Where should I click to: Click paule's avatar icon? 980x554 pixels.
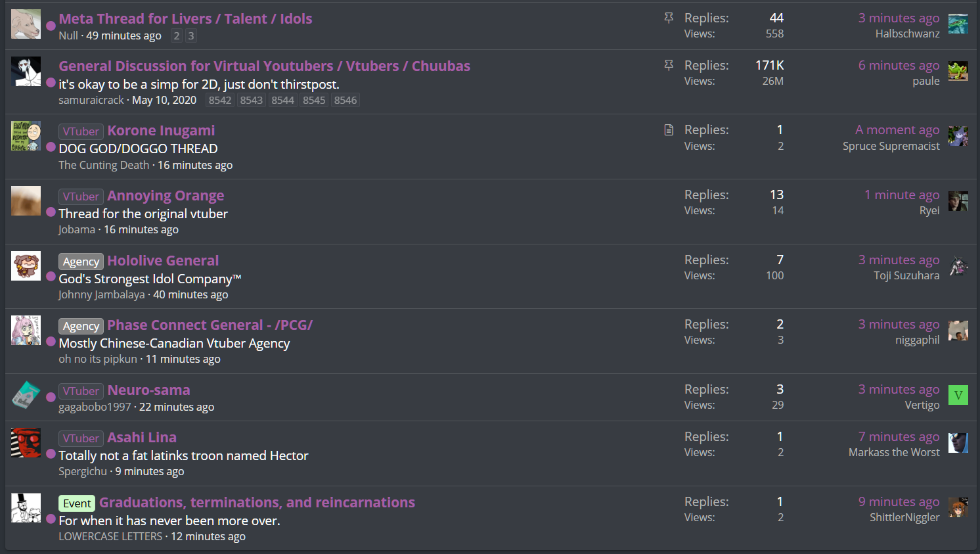(x=958, y=71)
